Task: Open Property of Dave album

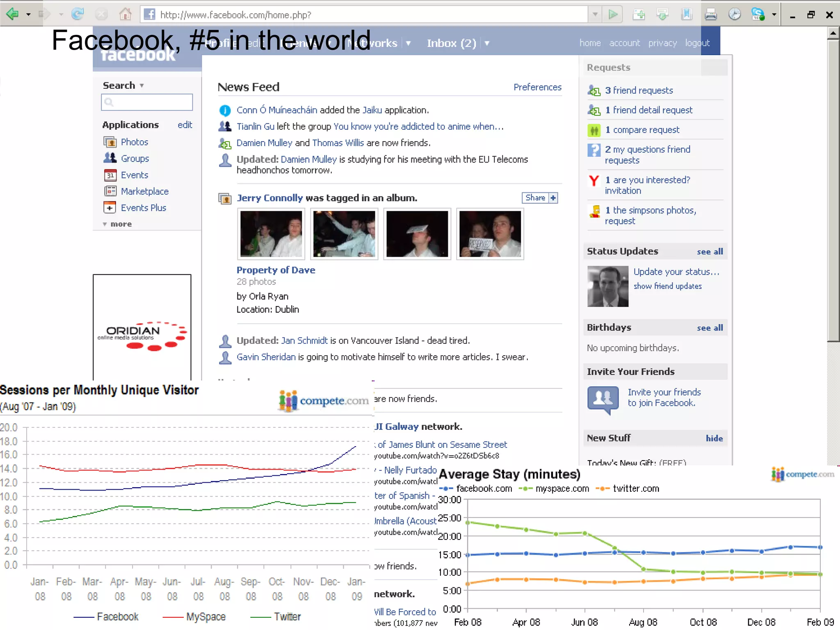Action: (x=276, y=270)
